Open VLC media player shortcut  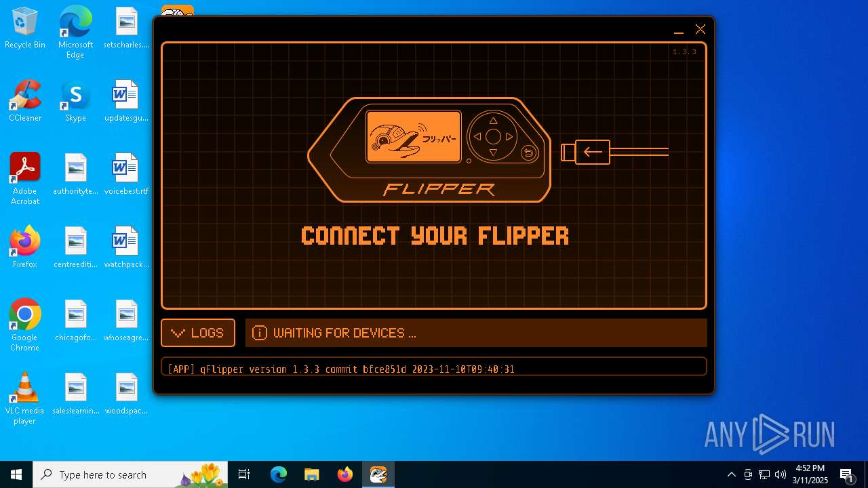[x=25, y=399]
